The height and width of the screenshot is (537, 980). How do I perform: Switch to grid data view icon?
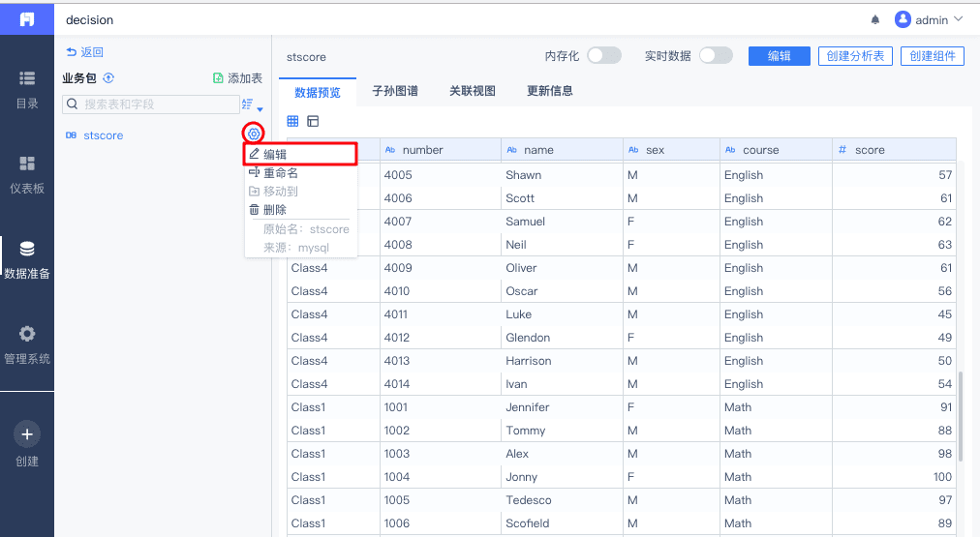click(x=292, y=121)
